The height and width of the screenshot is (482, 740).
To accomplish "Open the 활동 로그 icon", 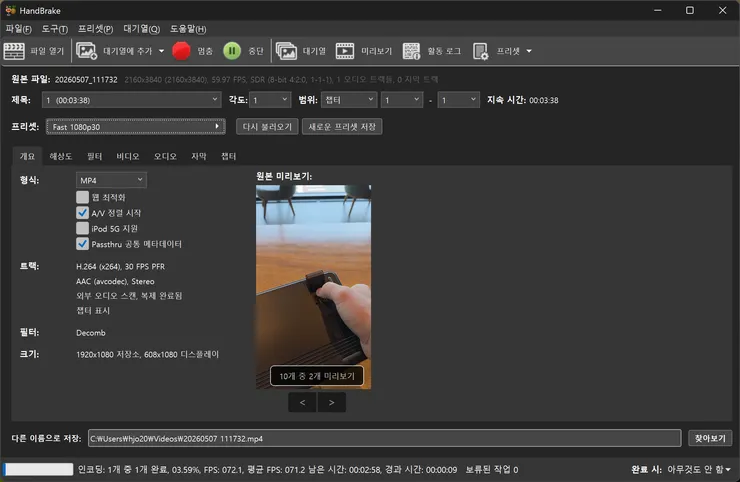I will coord(411,51).
